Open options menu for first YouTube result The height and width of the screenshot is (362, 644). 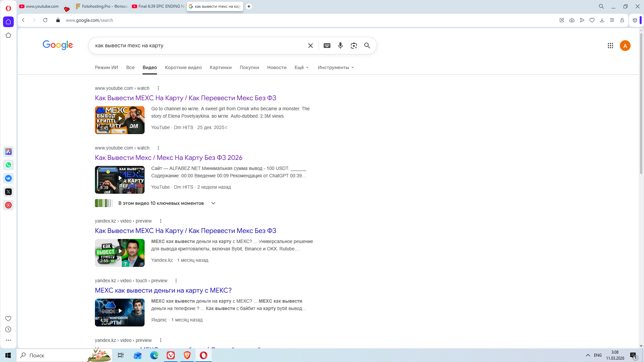point(158,88)
